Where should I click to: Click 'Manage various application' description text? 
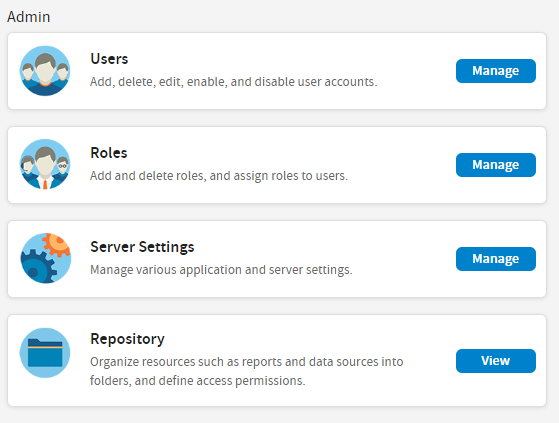221,270
